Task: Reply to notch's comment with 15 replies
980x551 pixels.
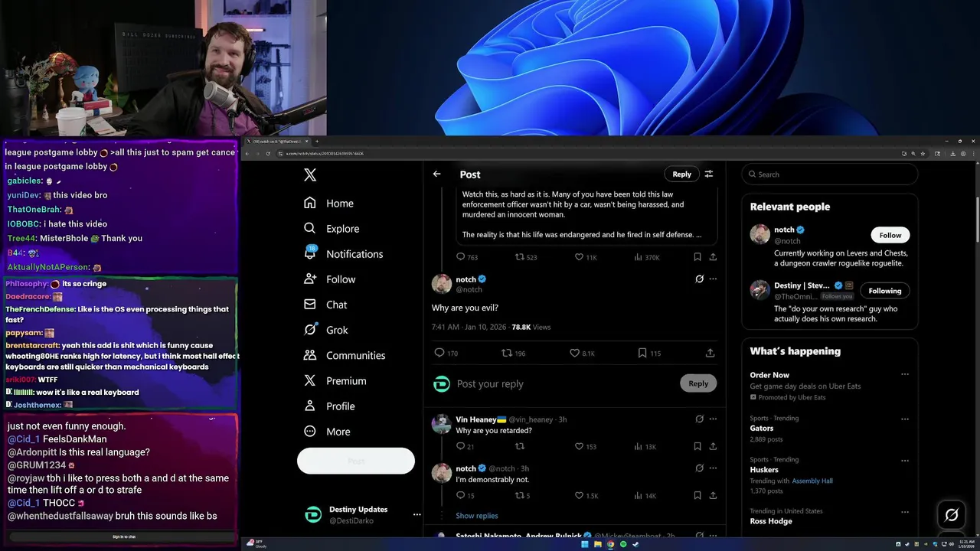Action: click(x=465, y=496)
